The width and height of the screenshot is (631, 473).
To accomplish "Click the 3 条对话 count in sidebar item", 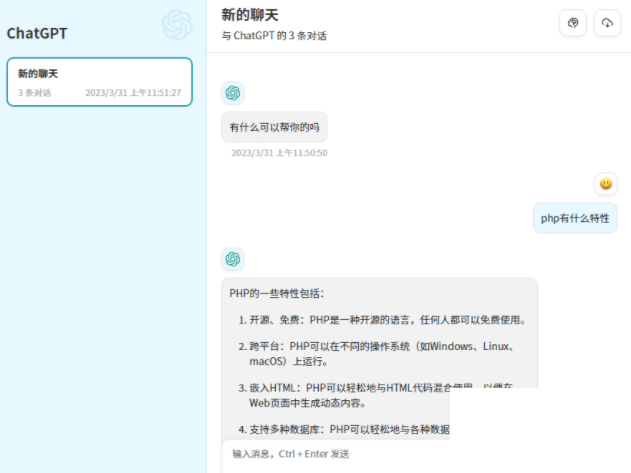I will click(34, 93).
